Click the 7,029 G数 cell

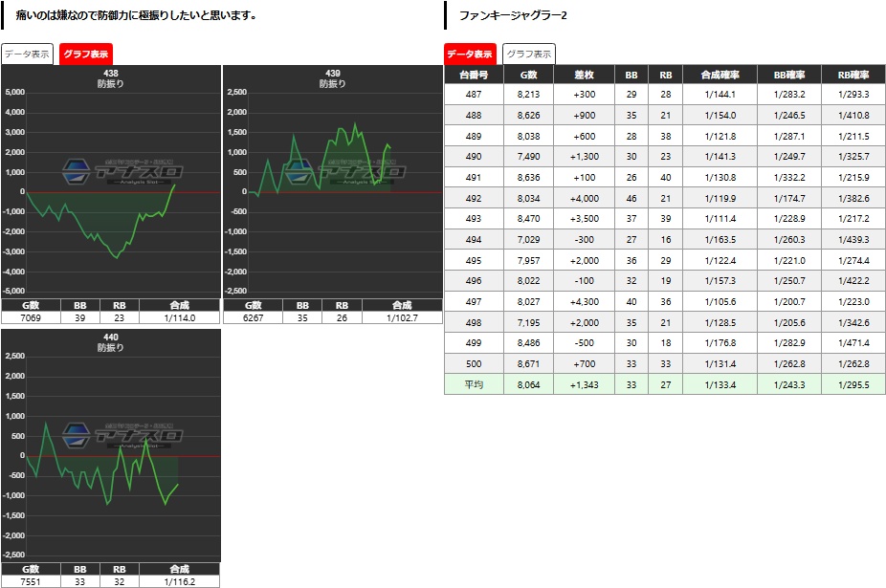pos(528,239)
